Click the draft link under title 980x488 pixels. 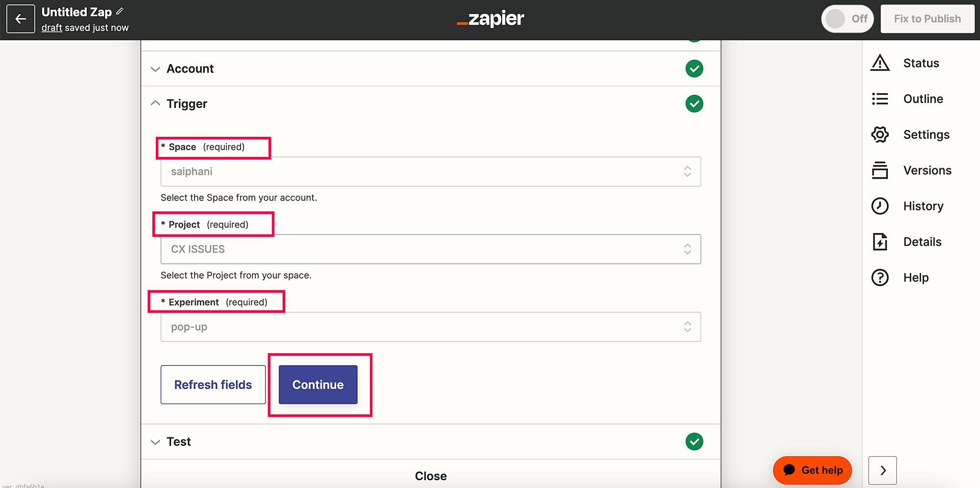[51, 28]
